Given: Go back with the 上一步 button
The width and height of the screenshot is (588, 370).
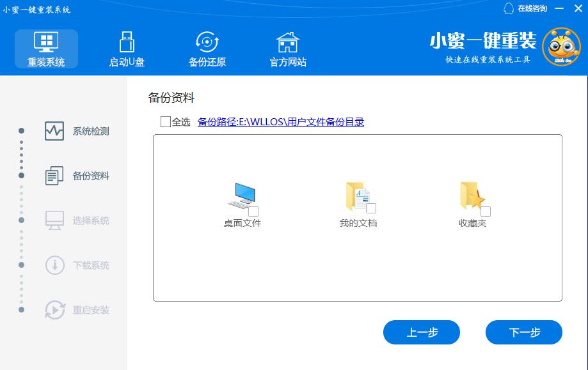Looking at the screenshot, I should 421,332.
